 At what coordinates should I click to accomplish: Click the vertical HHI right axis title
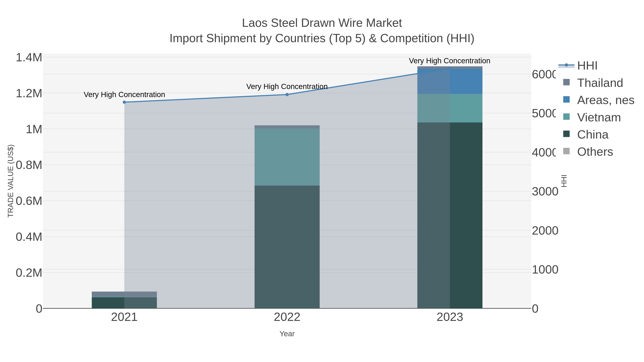coord(564,181)
